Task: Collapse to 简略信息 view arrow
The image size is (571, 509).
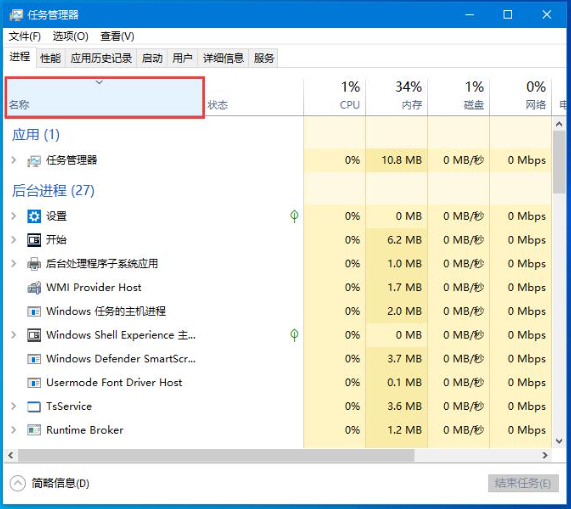Action: (17, 483)
